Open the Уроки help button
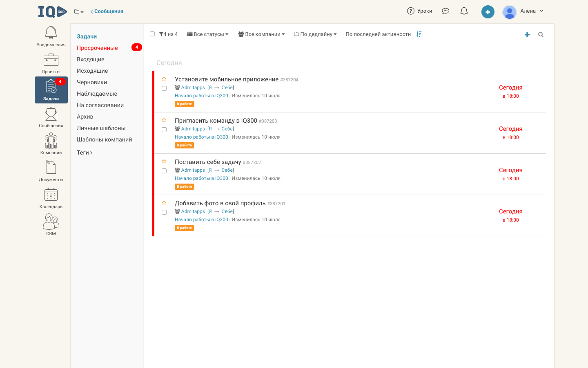 pos(419,11)
